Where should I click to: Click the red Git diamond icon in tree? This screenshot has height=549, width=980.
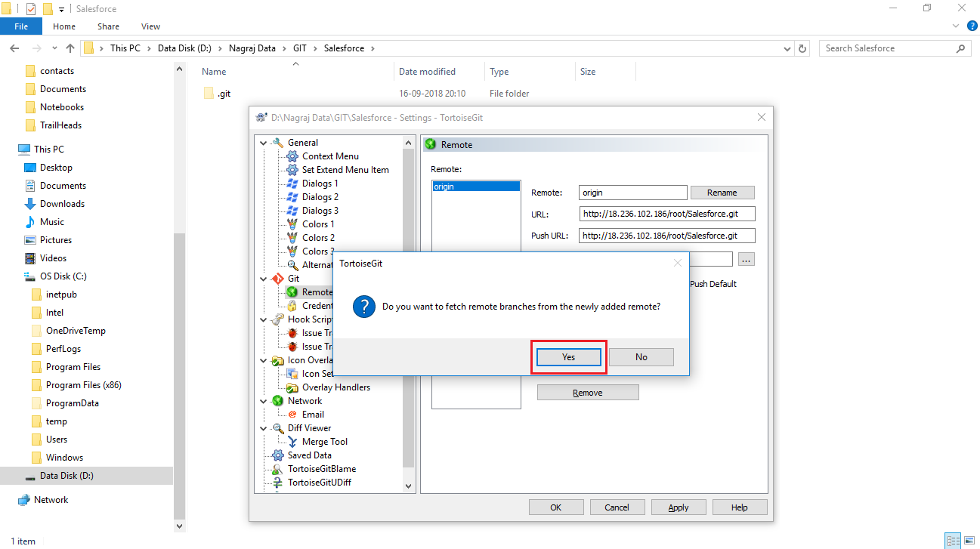click(x=277, y=279)
